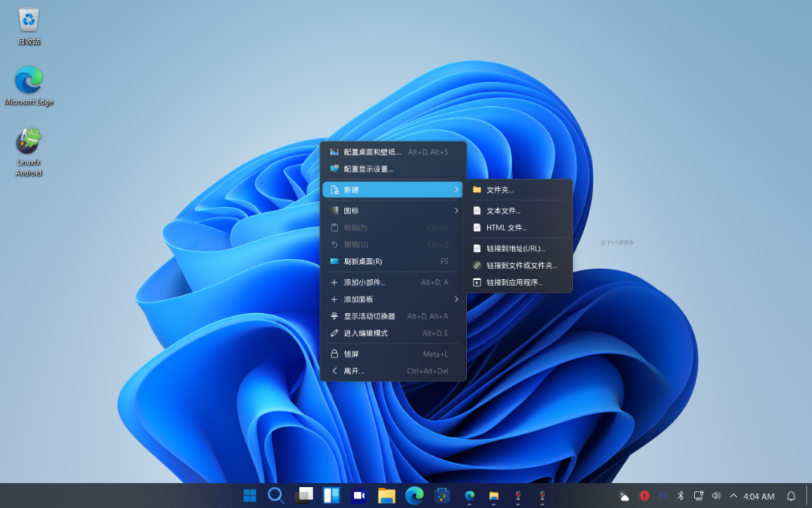Open the Start menu
The image size is (812, 508).
249,496
